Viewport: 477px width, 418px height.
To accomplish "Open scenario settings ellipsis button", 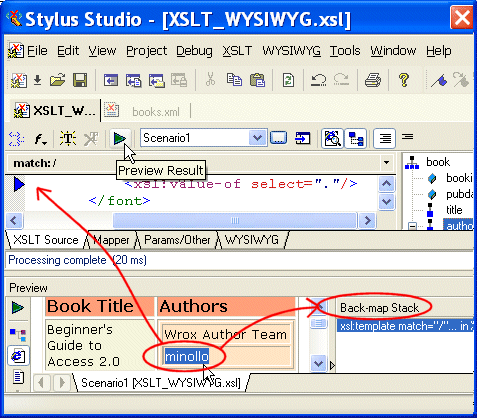I will (279, 138).
